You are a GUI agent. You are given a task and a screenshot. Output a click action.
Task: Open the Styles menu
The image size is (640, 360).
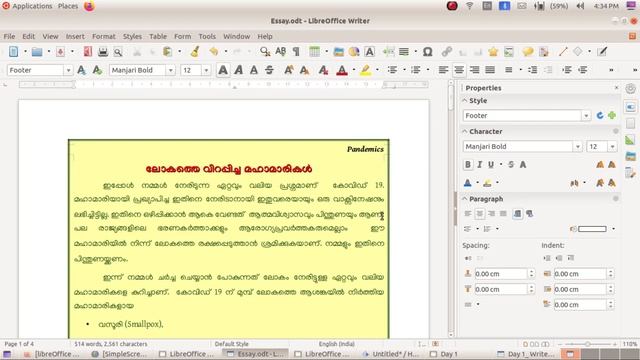132,36
